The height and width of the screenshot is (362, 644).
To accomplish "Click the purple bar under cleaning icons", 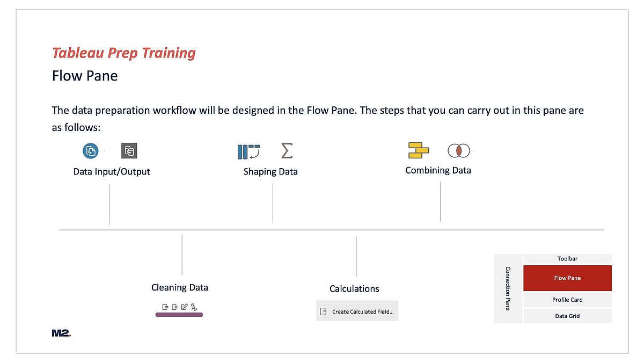I will click(x=179, y=315).
